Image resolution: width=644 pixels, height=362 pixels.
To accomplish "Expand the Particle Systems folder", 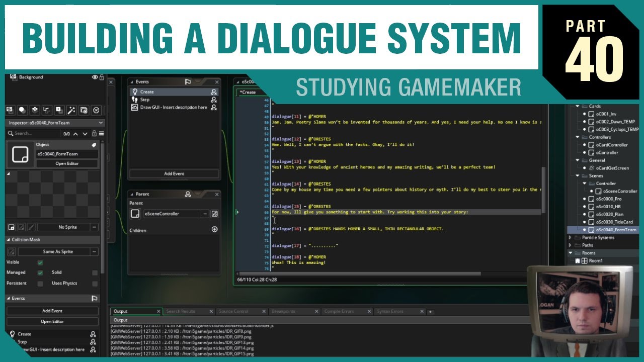I will 570,237.
